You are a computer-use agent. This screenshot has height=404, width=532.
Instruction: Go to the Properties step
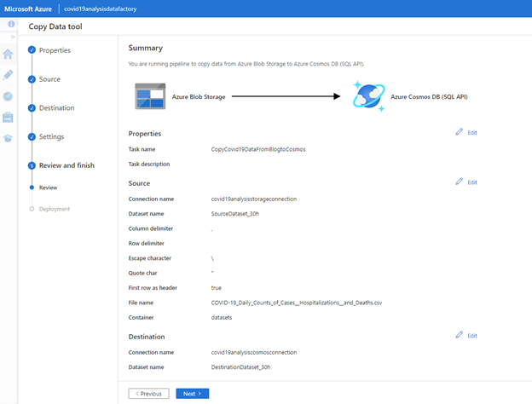(x=55, y=50)
